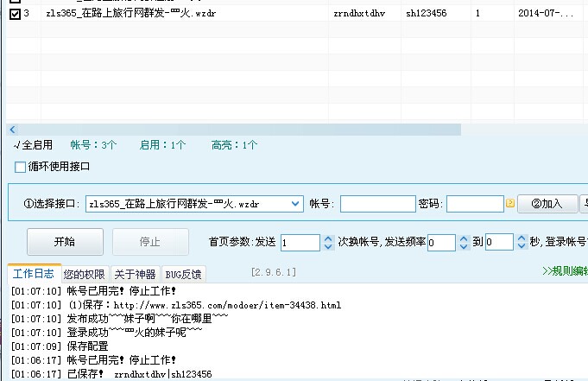Click the 登录成功 log line
The image size is (588, 381).
106,333
